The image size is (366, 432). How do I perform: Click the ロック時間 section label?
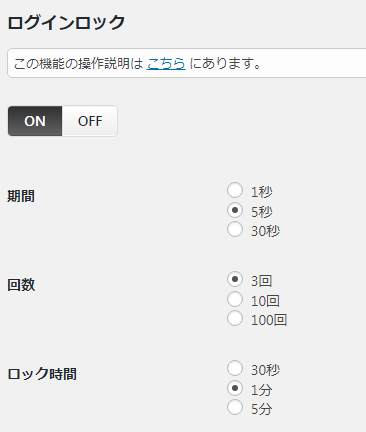pyautogui.click(x=42, y=374)
